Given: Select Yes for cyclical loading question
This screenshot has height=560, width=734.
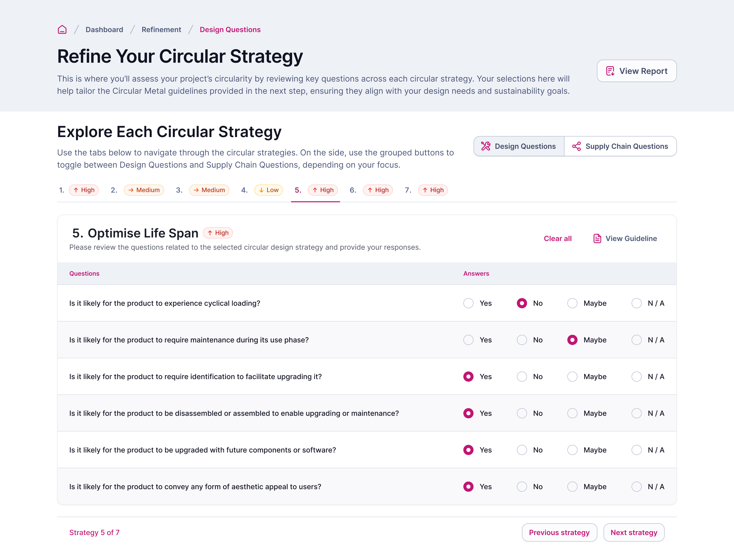Looking at the screenshot, I should pyautogui.click(x=468, y=303).
